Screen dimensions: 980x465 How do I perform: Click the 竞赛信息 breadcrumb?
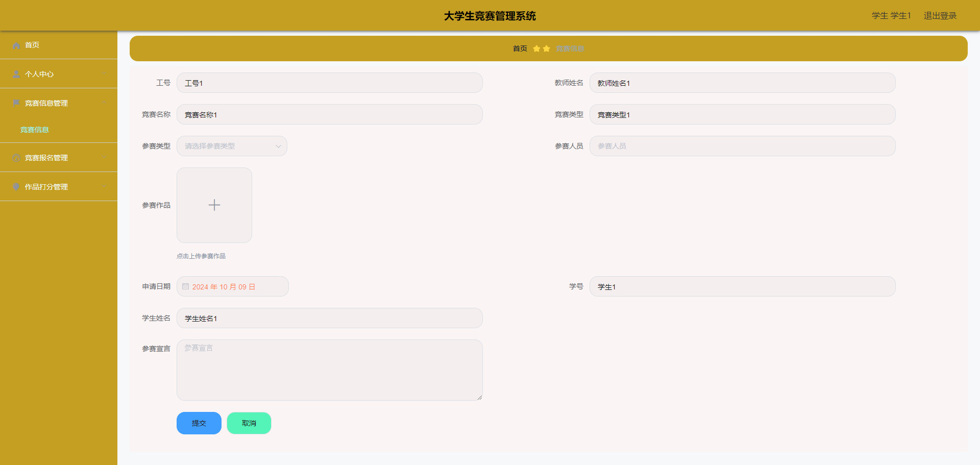click(x=570, y=48)
